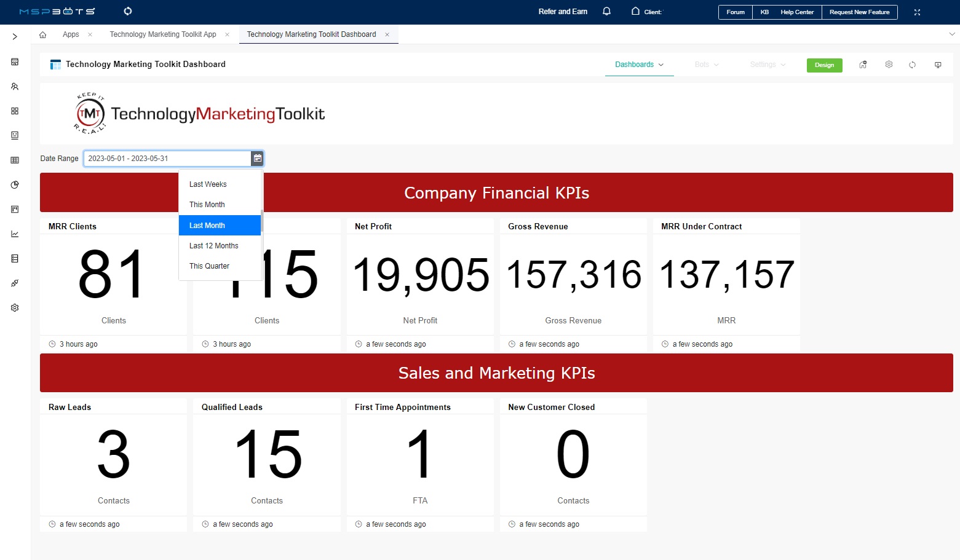The height and width of the screenshot is (560, 960).
Task: Open the Dashboards dropdown menu
Action: [x=640, y=65]
